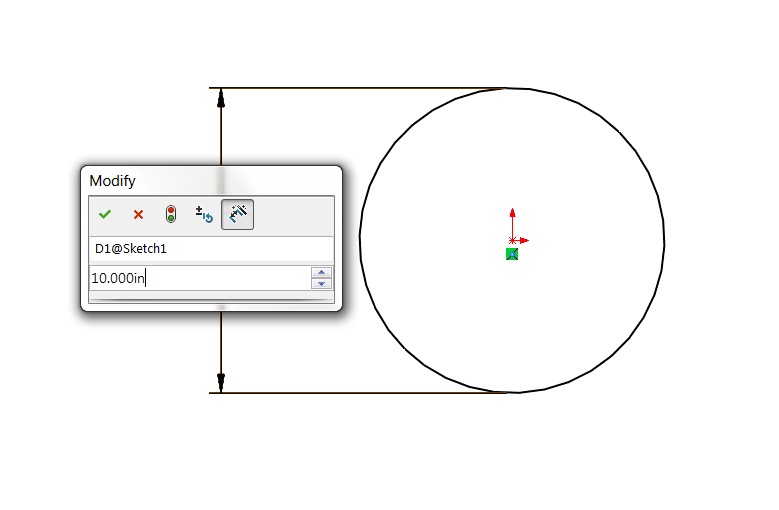
Task: Select the Modify dialog title bar
Action: pyautogui.click(x=212, y=181)
